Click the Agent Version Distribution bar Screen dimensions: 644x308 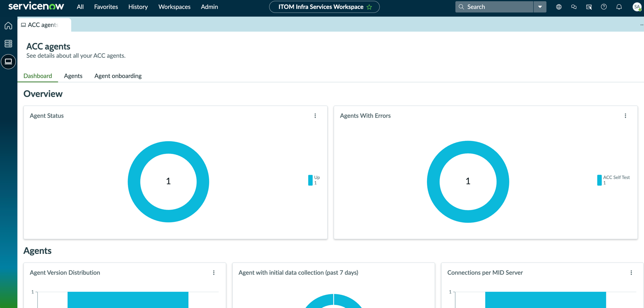pyautogui.click(x=128, y=300)
